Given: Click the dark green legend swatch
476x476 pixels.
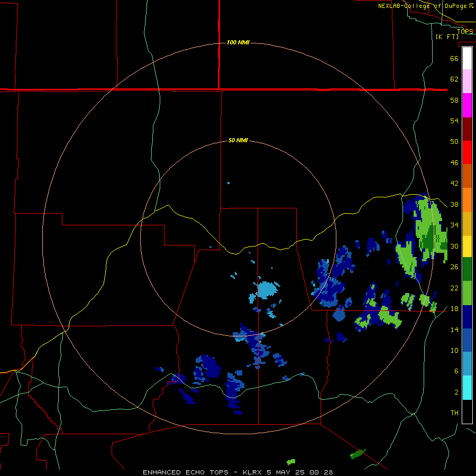Looking at the screenshot, I should click(467, 269).
